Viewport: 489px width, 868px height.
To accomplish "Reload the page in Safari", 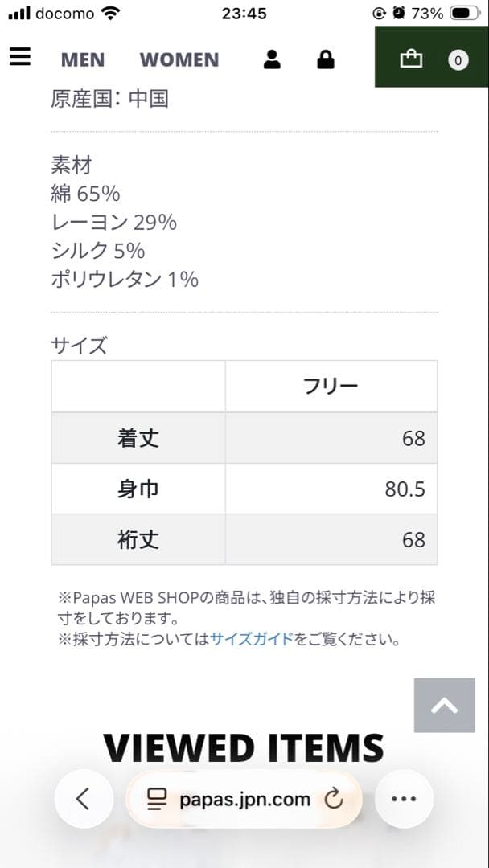I will (335, 799).
